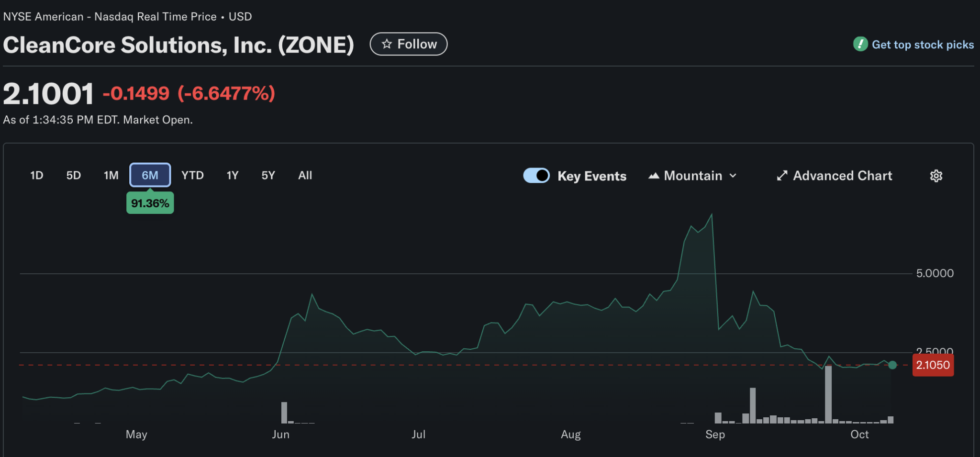980x457 pixels.
Task: Click the red 2.1050 price marker label
Action: click(x=933, y=365)
